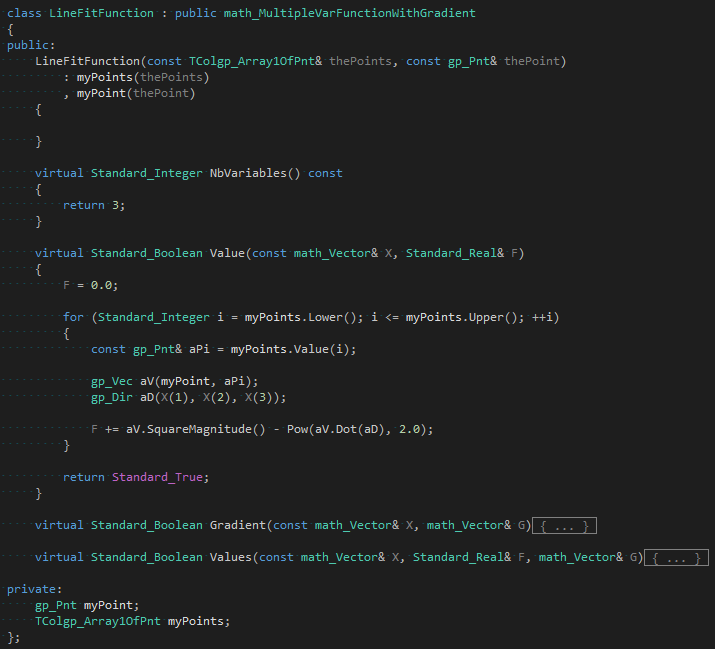Click the class name LineFitFunction in the declaration
Screen dimensions: 715x649
[x=101, y=13]
